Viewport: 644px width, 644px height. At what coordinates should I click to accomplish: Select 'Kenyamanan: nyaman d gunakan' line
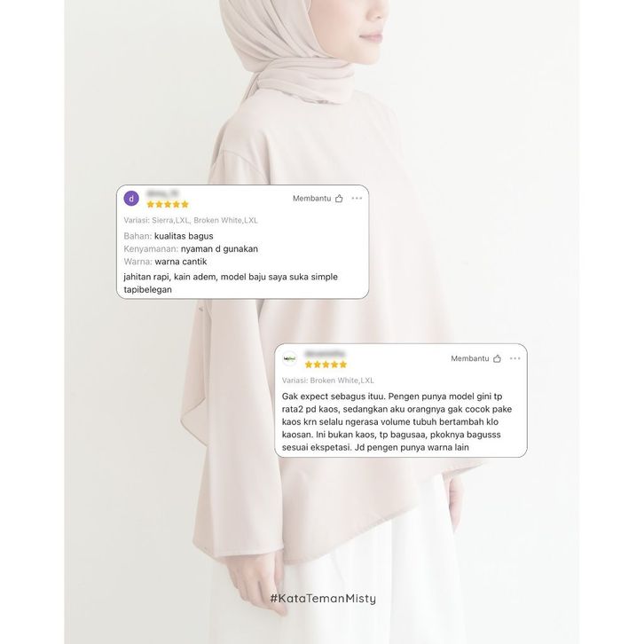pos(191,249)
